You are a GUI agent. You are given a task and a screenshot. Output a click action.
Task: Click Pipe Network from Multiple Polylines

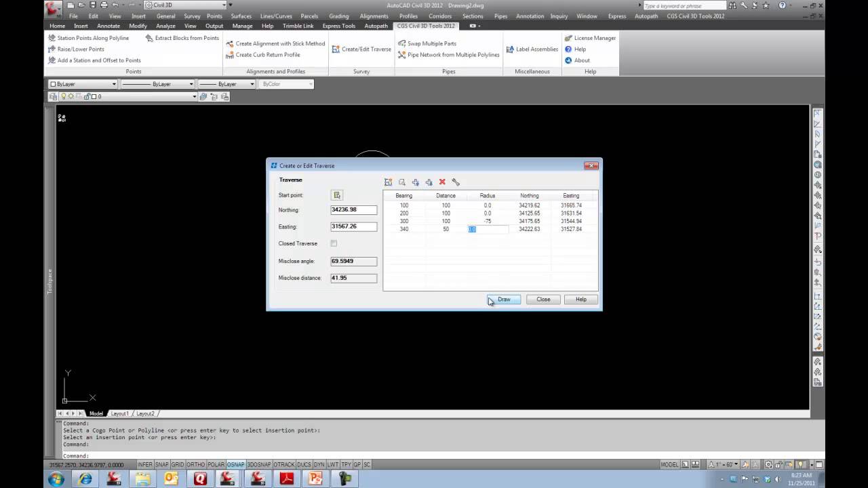(448, 55)
